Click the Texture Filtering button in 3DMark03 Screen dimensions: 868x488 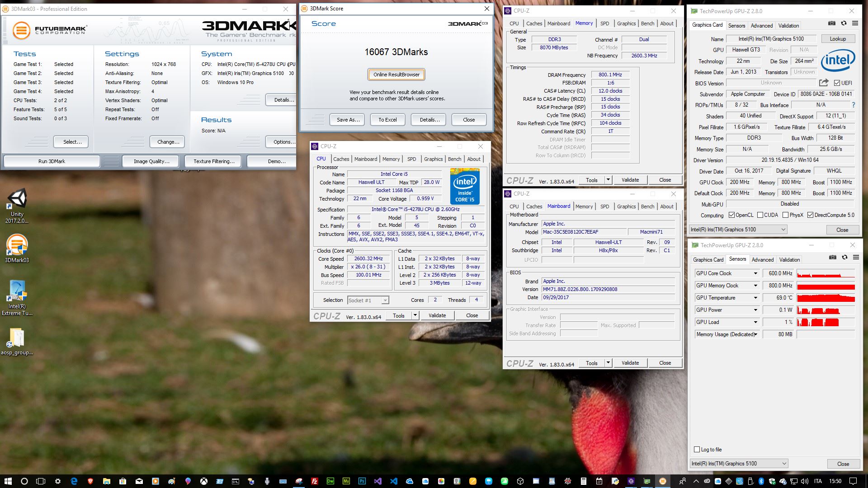click(x=214, y=161)
